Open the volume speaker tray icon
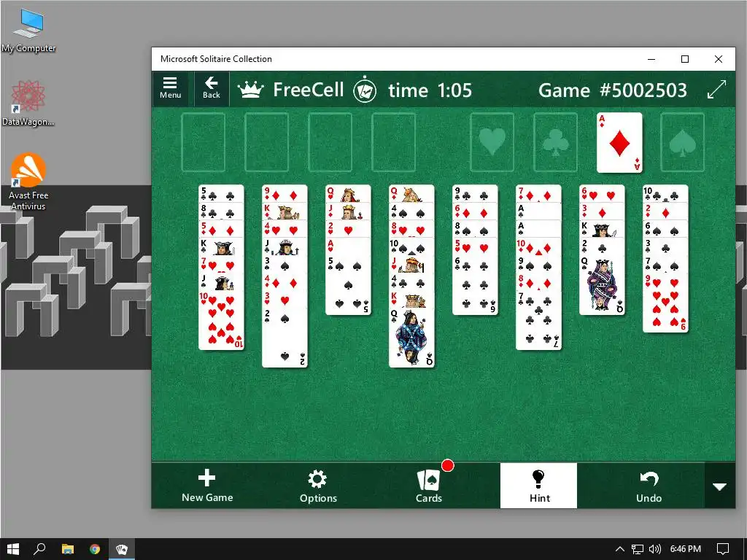 655,549
